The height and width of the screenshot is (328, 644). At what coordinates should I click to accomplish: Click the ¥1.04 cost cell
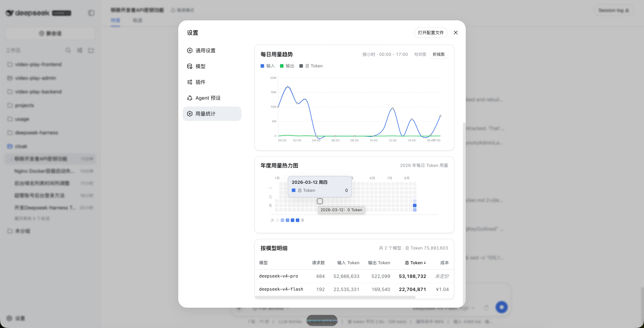(442, 290)
